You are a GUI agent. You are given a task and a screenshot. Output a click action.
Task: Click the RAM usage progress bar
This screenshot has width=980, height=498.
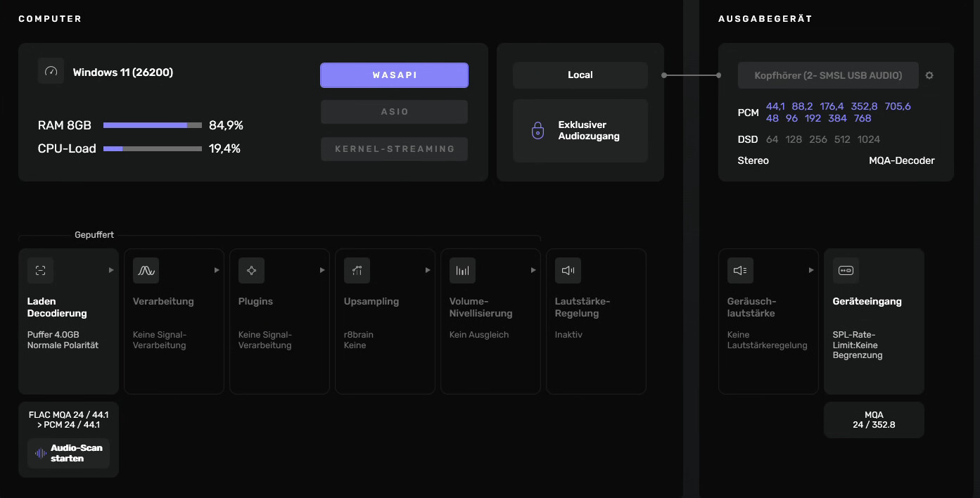(x=153, y=125)
